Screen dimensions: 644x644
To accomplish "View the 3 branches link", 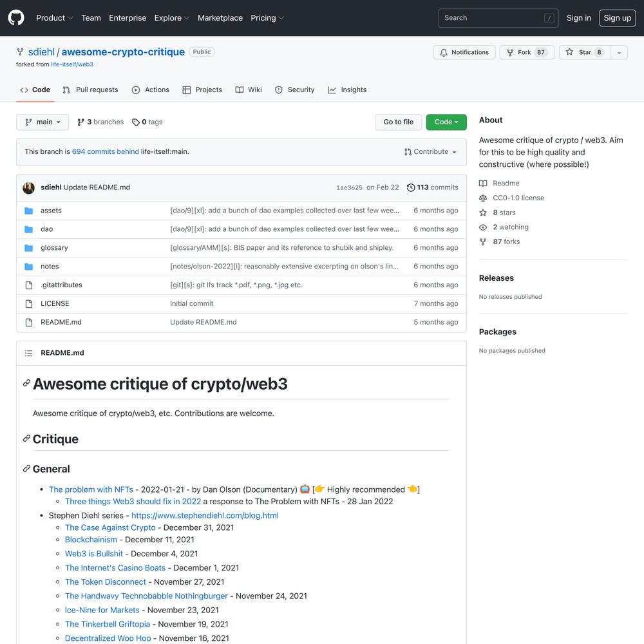I will 100,122.
